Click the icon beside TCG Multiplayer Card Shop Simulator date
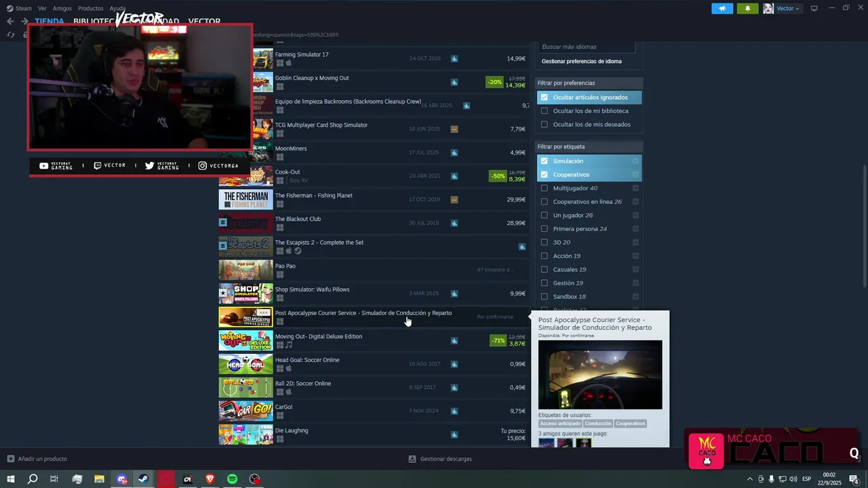 coord(454,129)
